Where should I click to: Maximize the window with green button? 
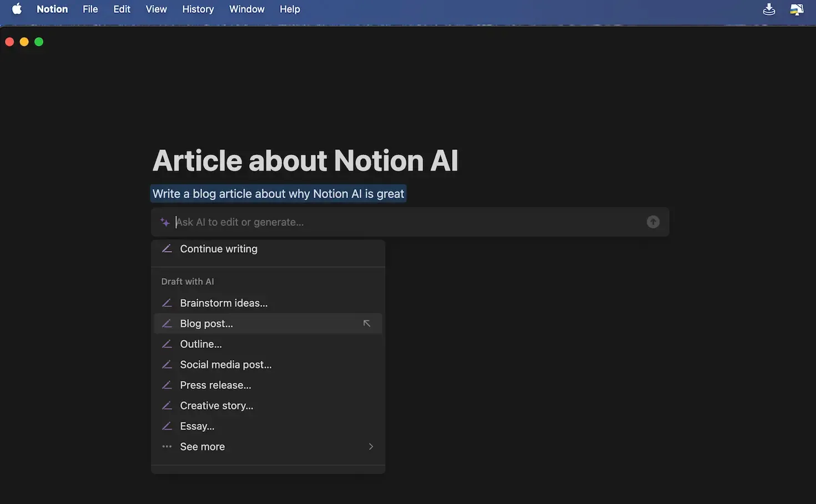(x=39, y=42)
